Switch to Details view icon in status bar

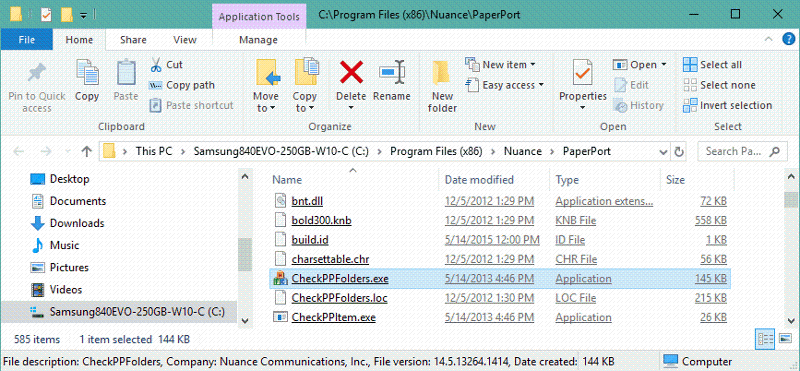click(765, 338)
